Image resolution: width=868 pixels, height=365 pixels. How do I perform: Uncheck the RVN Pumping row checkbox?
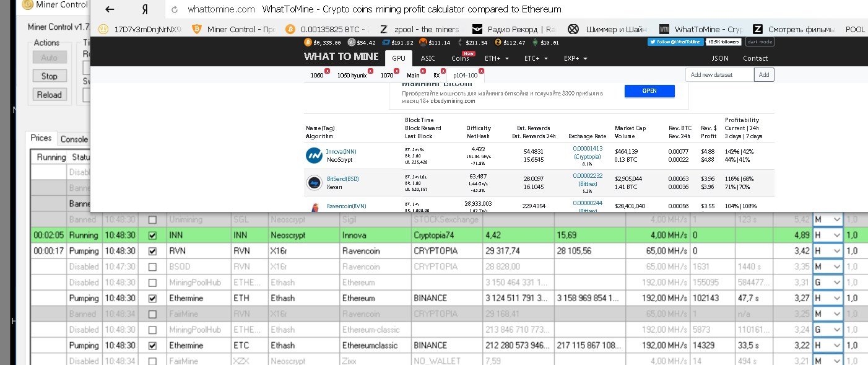[x=152, y=252]
